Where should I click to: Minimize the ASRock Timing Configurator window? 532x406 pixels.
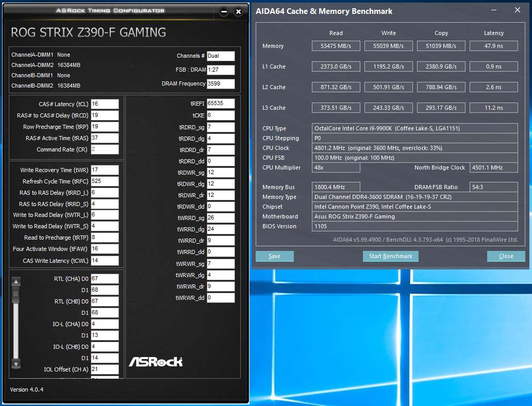[x=224, y=12]
